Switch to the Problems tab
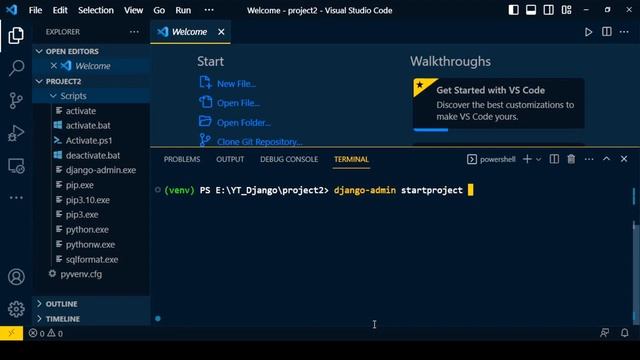 (x=182, y=159)
